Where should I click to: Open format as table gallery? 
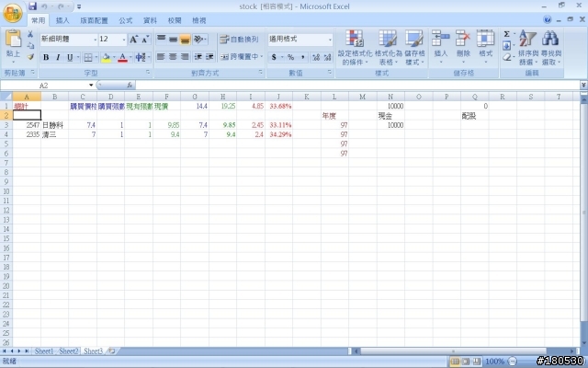[x=388, y=47]
